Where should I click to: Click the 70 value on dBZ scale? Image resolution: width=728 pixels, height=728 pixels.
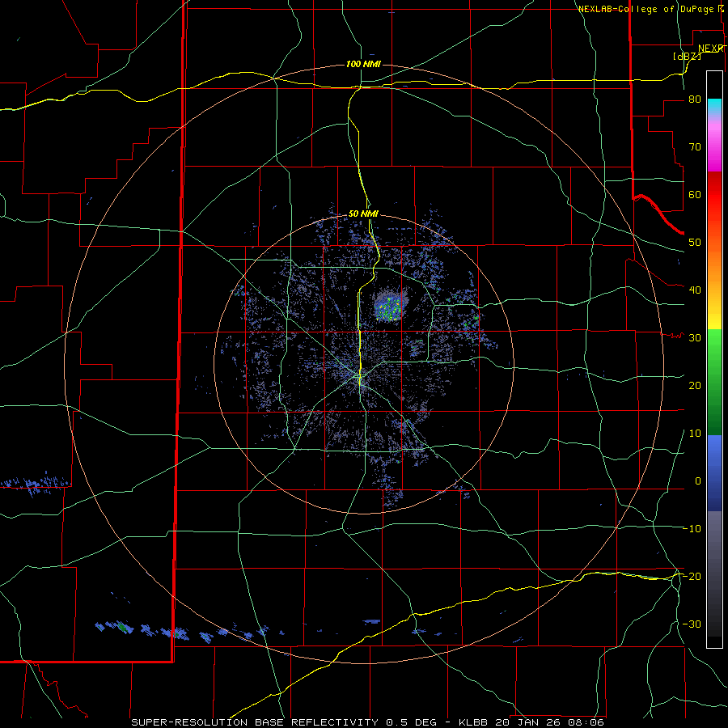tap(695, 147)
